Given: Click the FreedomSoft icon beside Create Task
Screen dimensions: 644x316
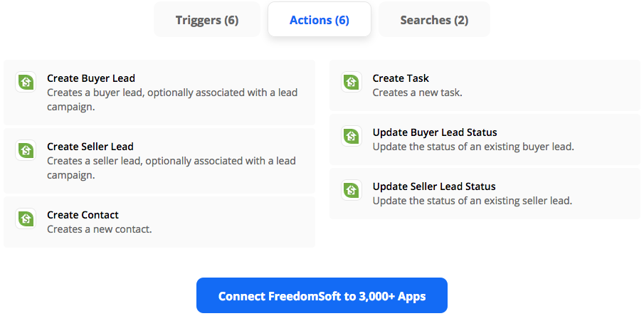Looking at the screenshot, I should click(351, 83).
